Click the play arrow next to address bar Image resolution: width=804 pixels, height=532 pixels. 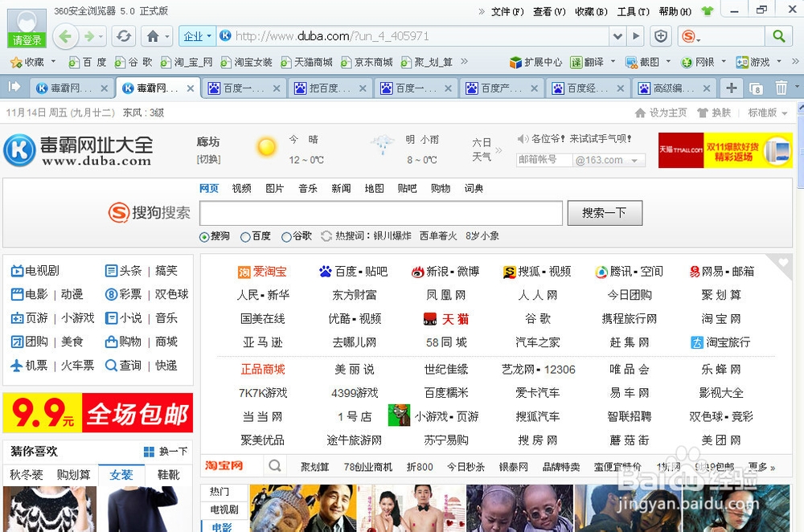point(636,36)
